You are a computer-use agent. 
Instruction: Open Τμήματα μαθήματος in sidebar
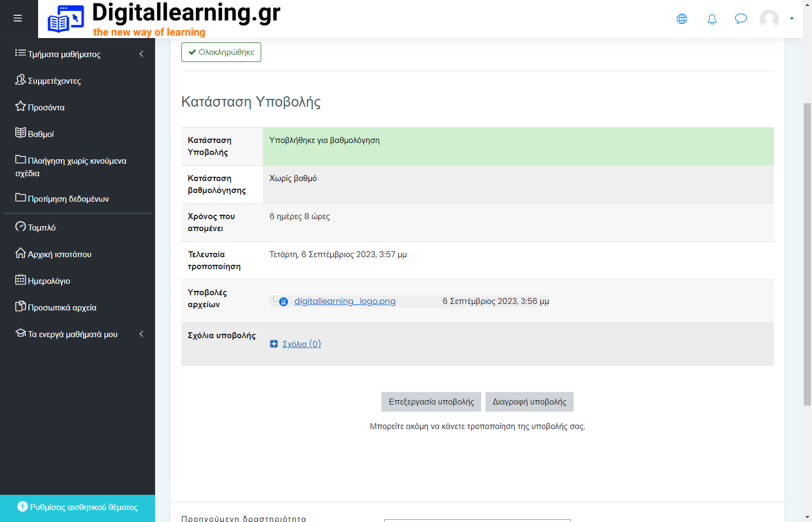[x=64, y=54]
